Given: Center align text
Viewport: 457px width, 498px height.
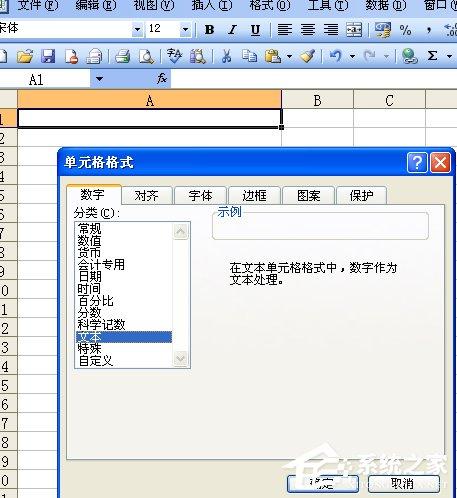Looking at the screenshot, I should (x=308, y=30).
